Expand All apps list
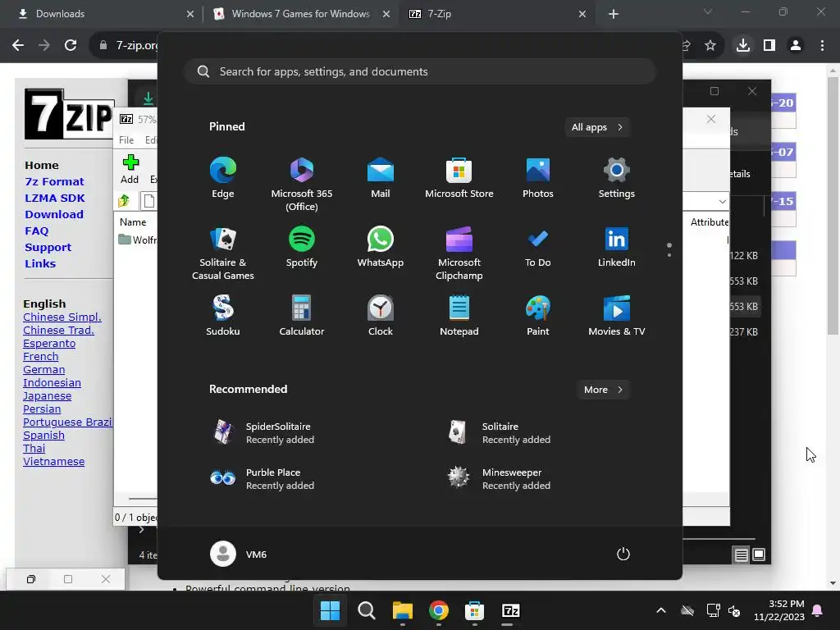This screenshot has width=840, height=630. click(597, 127)
